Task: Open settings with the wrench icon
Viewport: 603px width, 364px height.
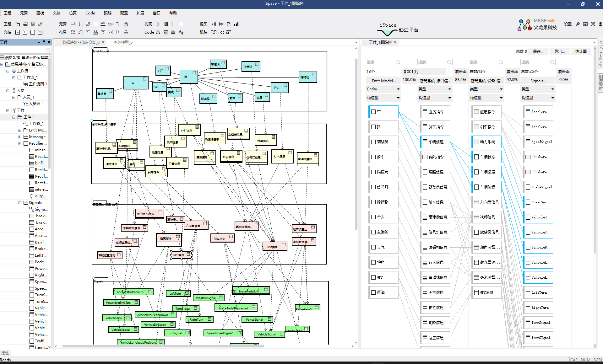Action: pyautogui.click(x=578, y=24)
